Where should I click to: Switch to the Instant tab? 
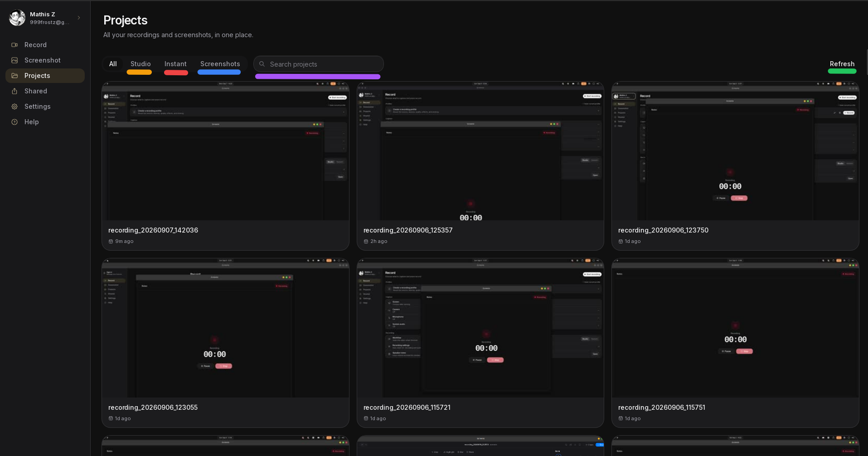175,64
